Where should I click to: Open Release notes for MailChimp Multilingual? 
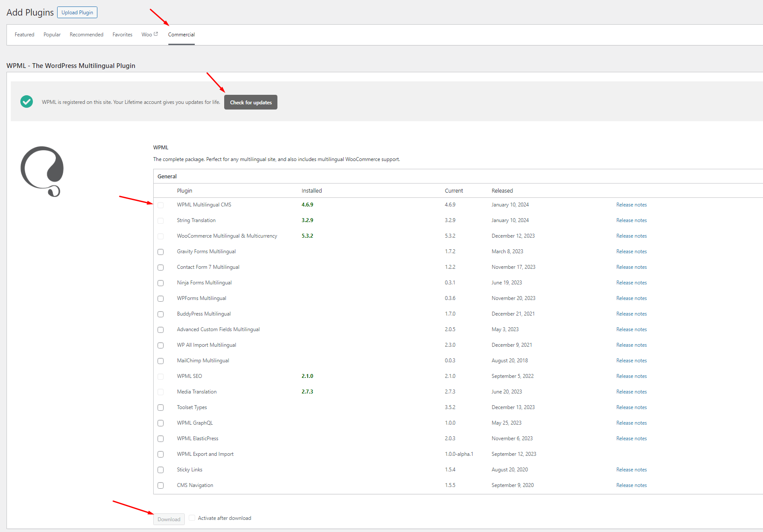[631, 361]
